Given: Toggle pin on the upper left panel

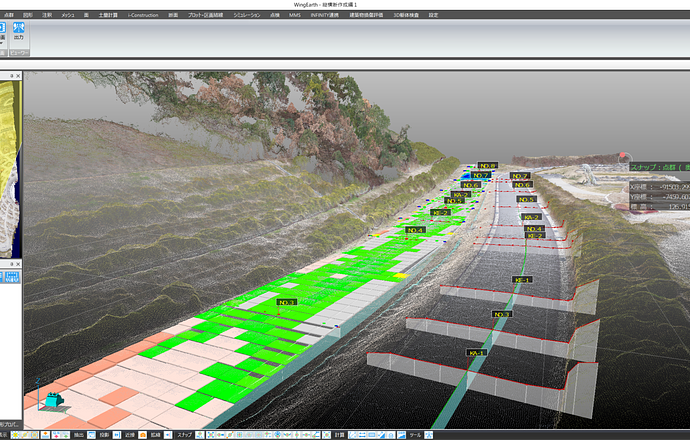Looking at the screenshot, I should [x=11, y=76].
